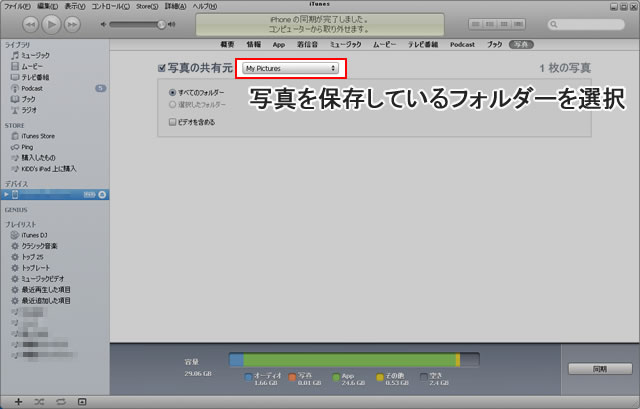Switch to the ミュージック tab
640x409 pixels.
[346, 44]
